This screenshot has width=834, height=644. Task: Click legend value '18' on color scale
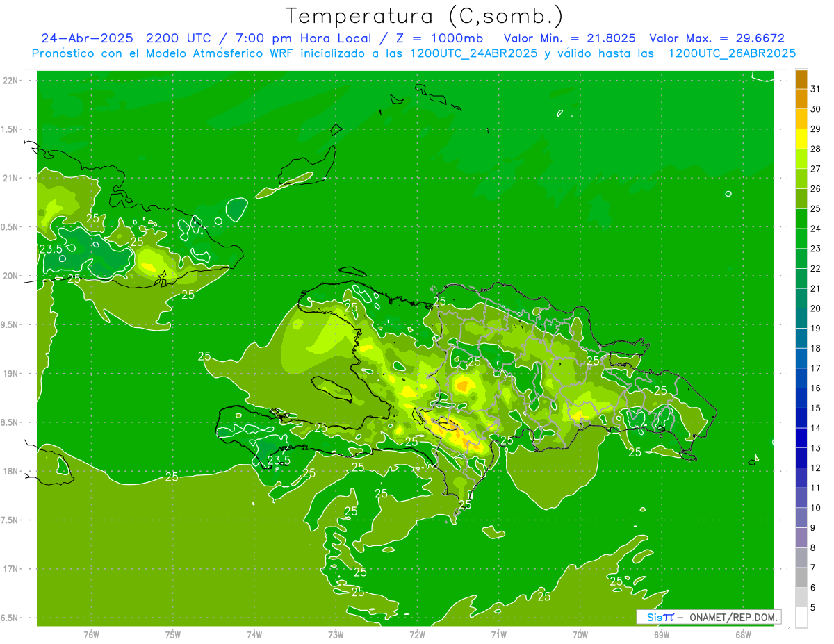coord(816,348)
